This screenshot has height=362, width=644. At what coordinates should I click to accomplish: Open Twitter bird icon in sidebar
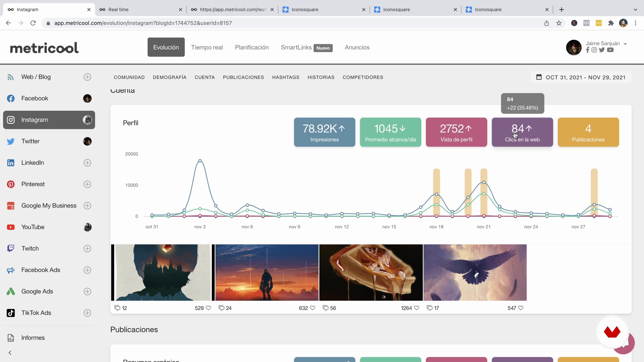pyautogui.click(x=11, y=141)
